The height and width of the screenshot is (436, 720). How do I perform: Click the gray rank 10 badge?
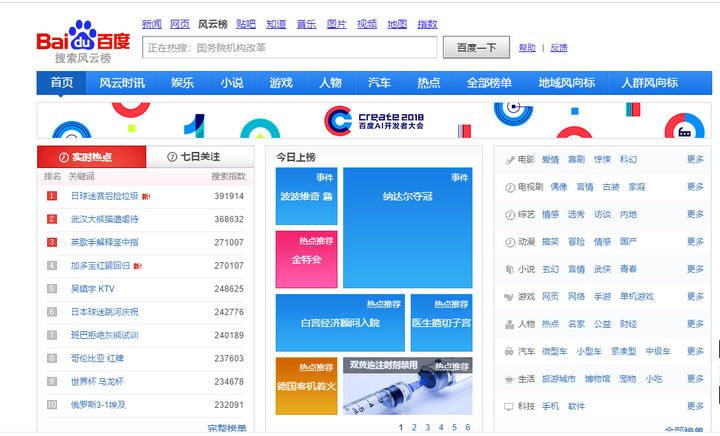[x=52, y=405]
